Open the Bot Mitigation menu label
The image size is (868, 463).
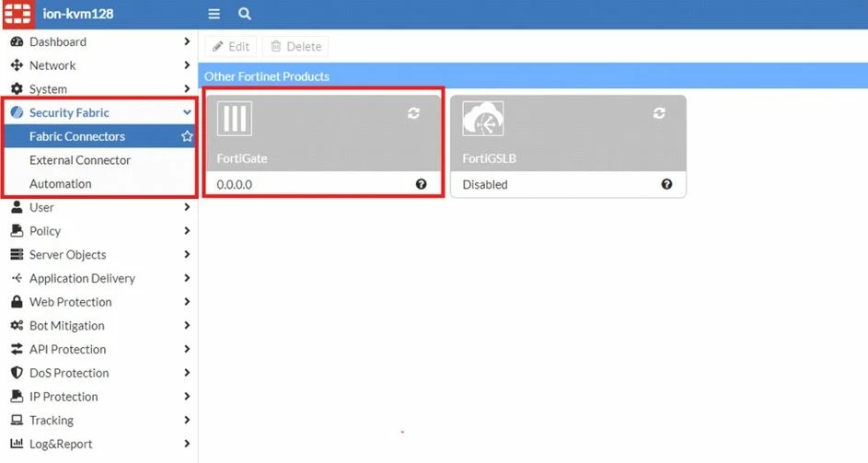[x=67, y=326]
